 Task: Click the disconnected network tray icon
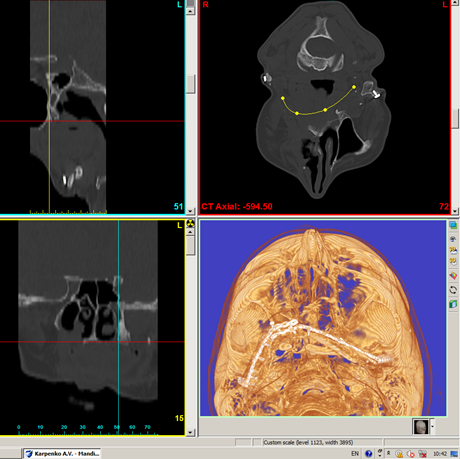[423, 454]
